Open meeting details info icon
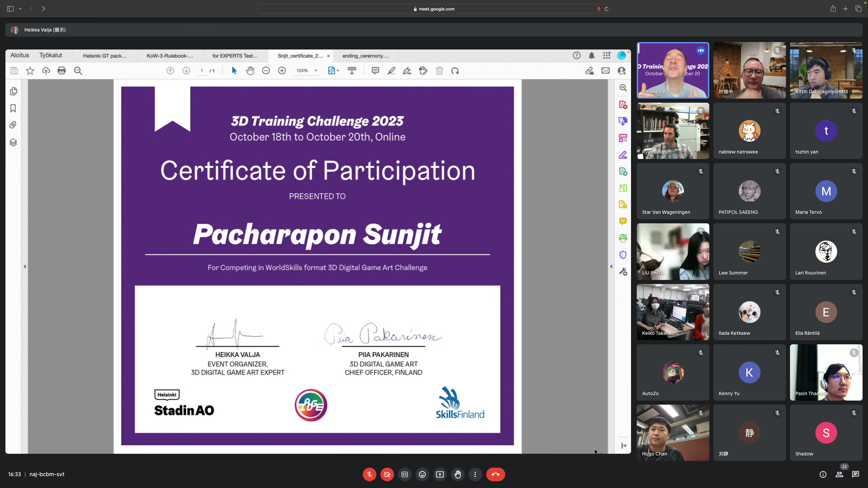The image size is (868, 488). (823, 474)
